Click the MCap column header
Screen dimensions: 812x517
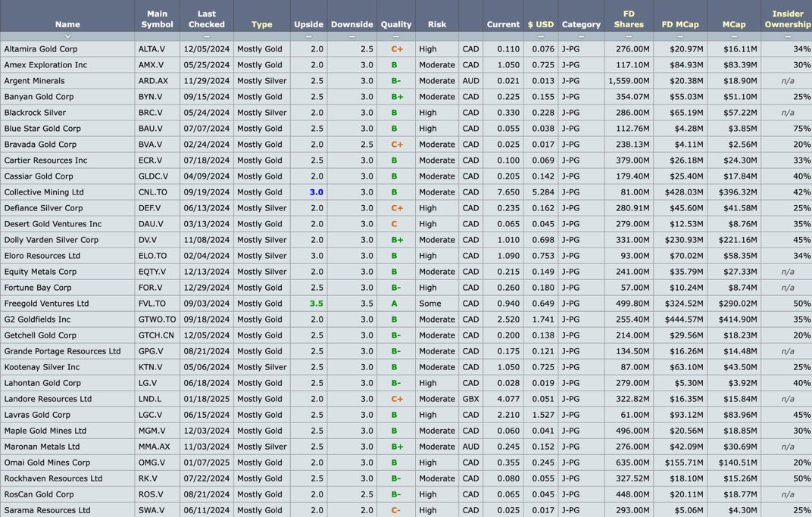[x=734, y=24]
